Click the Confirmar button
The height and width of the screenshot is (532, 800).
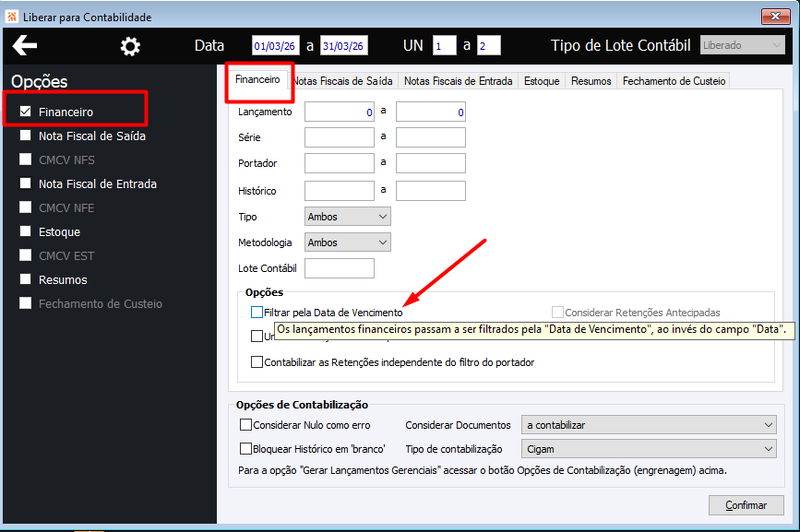click(746, 505)
